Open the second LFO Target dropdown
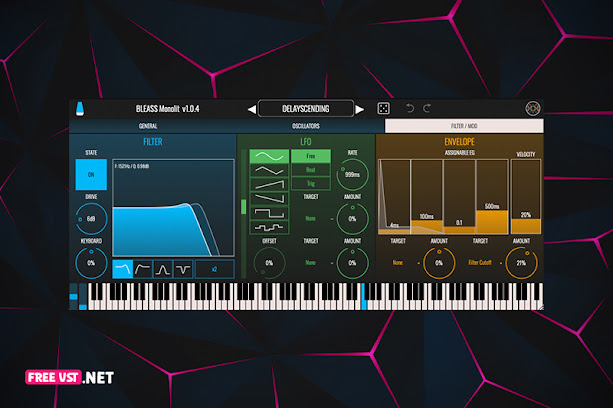 (311, 263)
